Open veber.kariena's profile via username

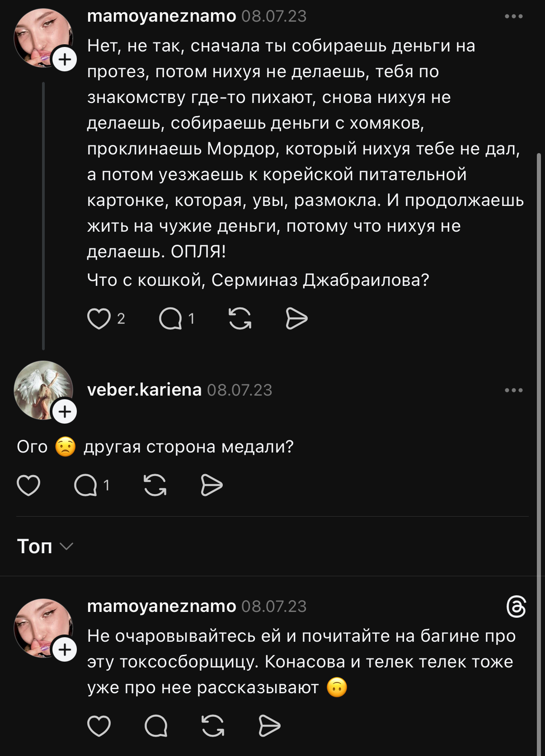click(x=144, y=390)
